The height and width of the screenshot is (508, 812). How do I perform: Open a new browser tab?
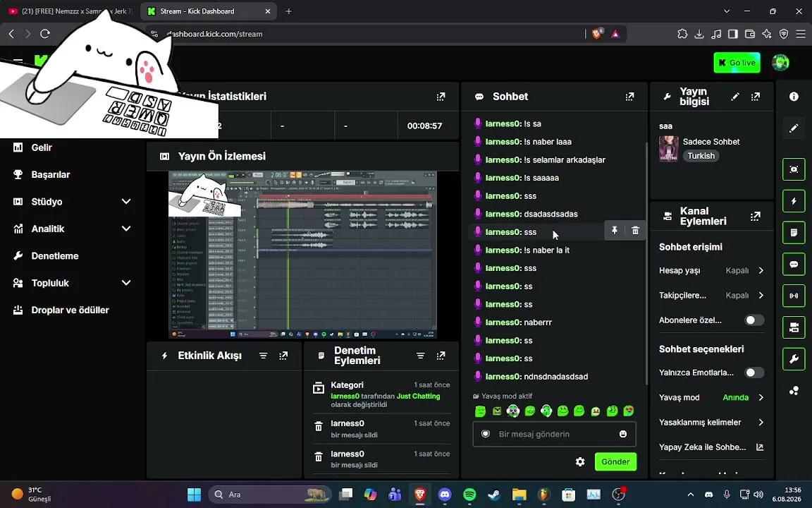point(288,11)
